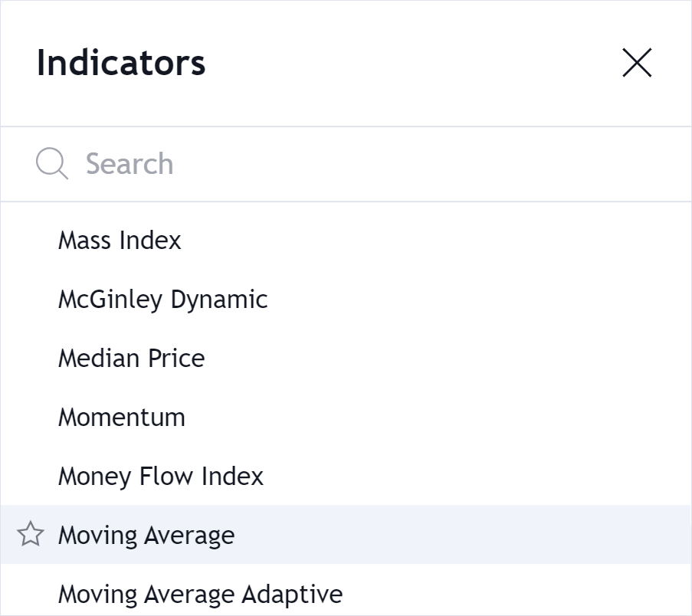Open the McGinley Dynamic indicator
This screenshot has width=692, height=616.
(162, 299)
